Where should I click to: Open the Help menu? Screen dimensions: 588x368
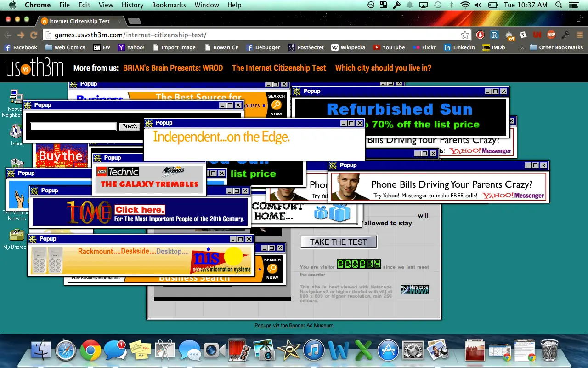(x=234, y=5)
